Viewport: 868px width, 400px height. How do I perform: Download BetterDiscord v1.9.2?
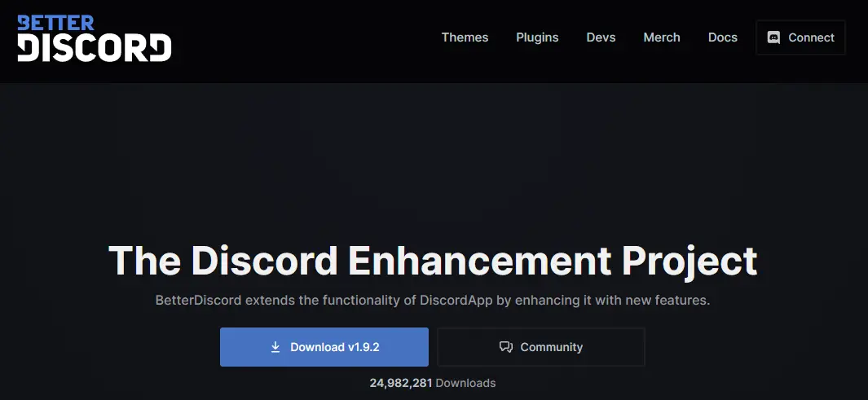coord(324,347)
